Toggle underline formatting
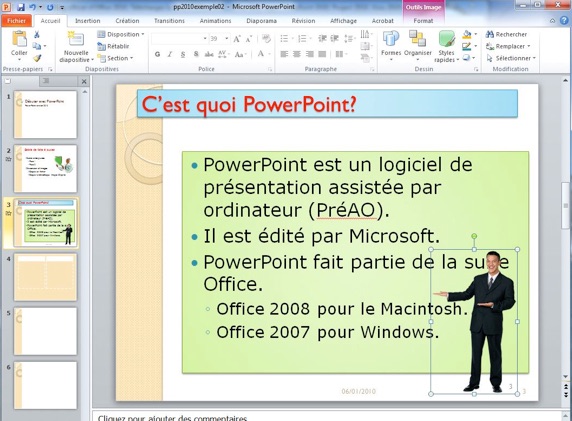Image resolution: width=572 pixels, height=421 pixels. point(183,54)
